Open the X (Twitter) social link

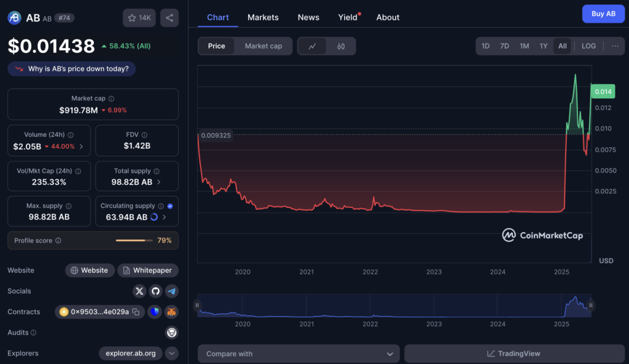(x=139, y=291)
